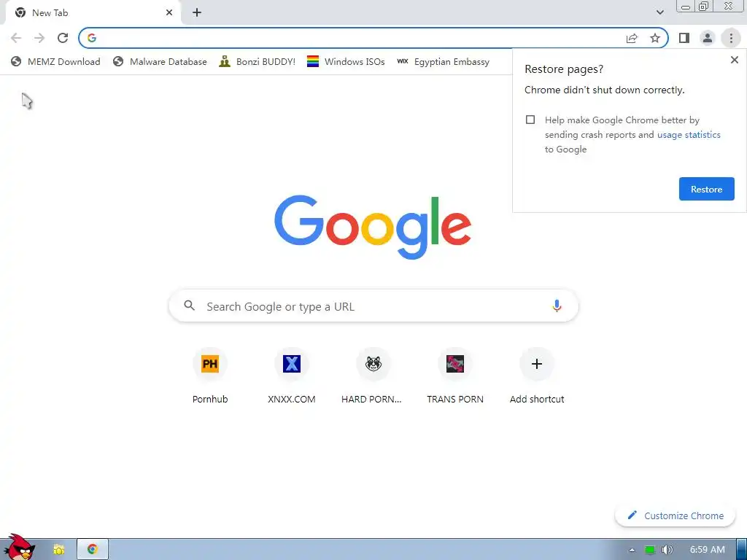Show hidden tray icons arrow

coord(632,550)
